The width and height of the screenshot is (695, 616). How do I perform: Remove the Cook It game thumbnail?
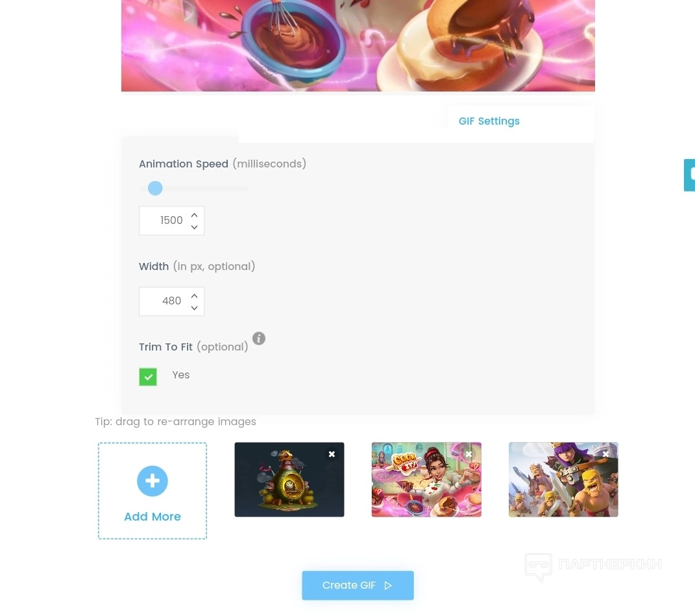point(469,454)
